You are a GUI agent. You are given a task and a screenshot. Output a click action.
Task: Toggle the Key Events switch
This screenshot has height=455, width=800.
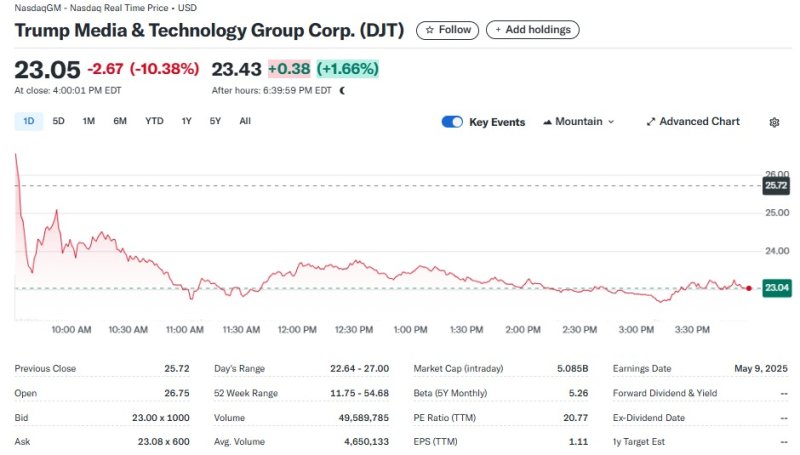tap(452, 122)
